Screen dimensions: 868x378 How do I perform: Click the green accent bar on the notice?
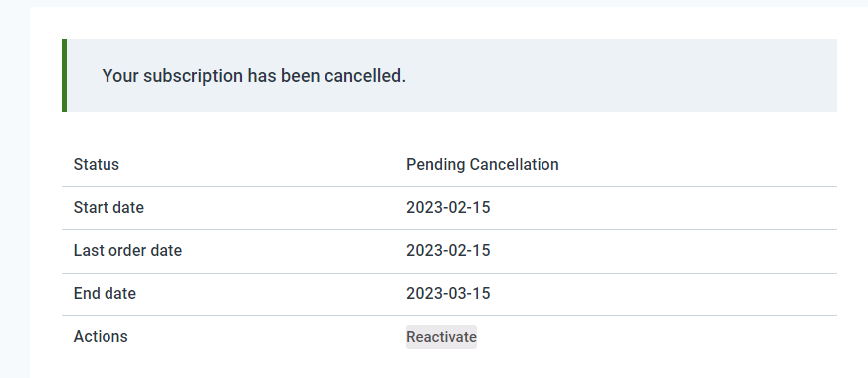(x=65, y=76)
